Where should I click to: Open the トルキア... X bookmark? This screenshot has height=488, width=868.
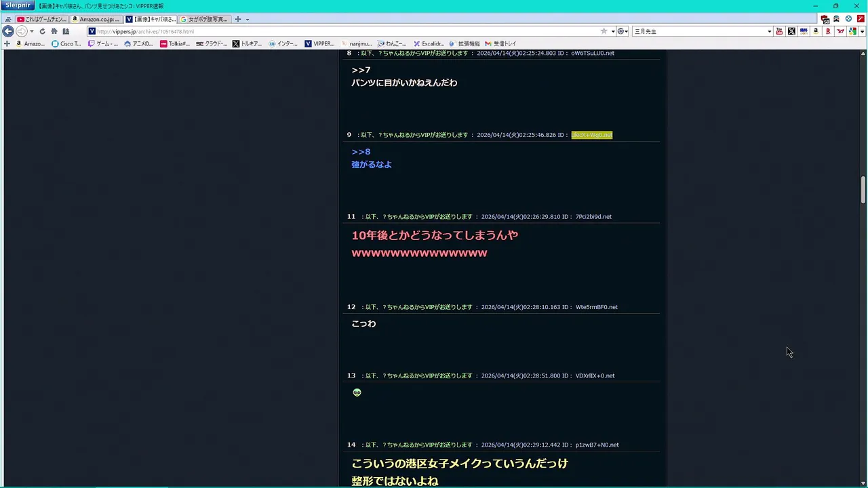coord(248,43)
